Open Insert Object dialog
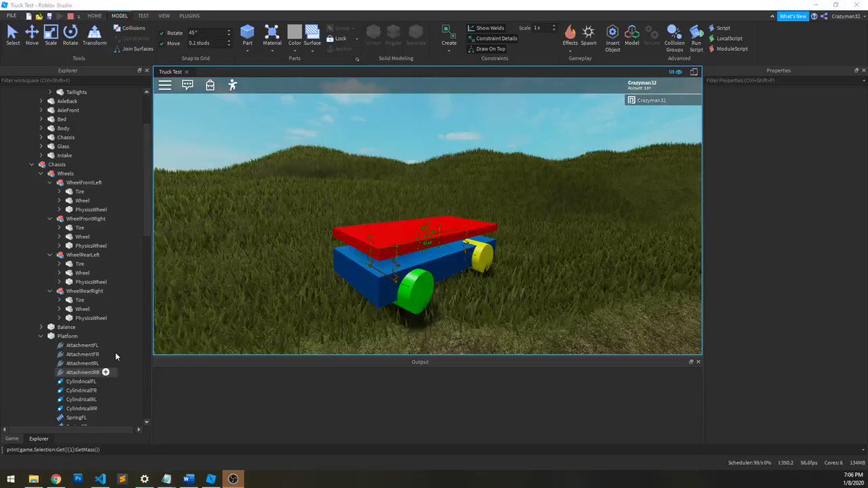Screen dimensions: 868x488 [x=613, y=38]
